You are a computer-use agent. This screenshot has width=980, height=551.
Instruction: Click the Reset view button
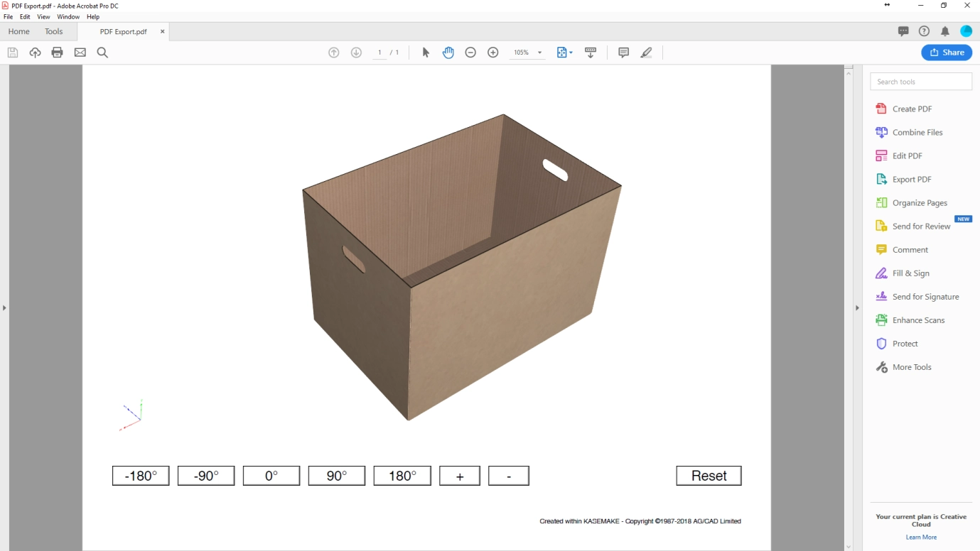pyautogui.click(x=709, y=476)
